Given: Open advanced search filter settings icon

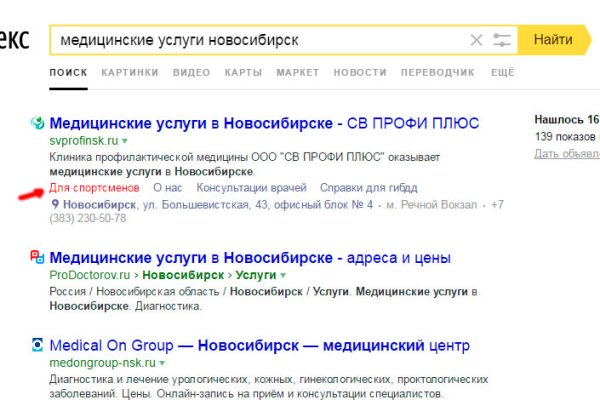Looking at the screenshot, I should [x=502, y=40].
